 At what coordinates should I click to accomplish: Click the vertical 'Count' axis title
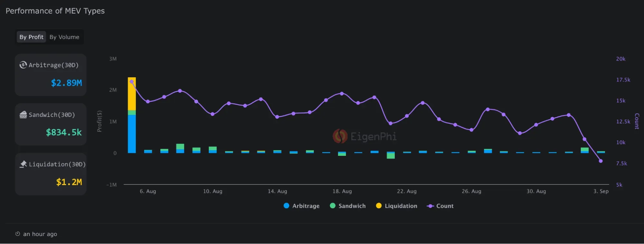click(x=637, y=121)
